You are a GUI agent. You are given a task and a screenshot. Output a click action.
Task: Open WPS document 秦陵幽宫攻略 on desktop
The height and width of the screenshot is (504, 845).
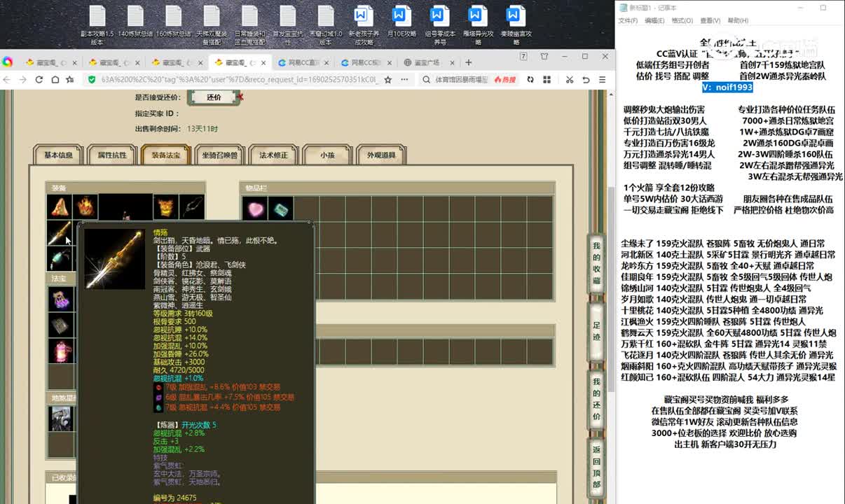coord(516,25)
